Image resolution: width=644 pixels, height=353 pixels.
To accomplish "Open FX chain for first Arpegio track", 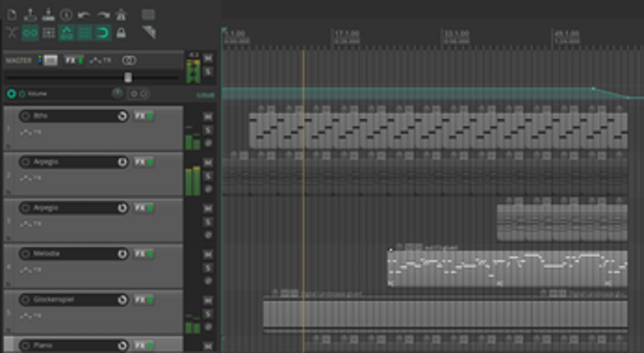I will 139,163.
